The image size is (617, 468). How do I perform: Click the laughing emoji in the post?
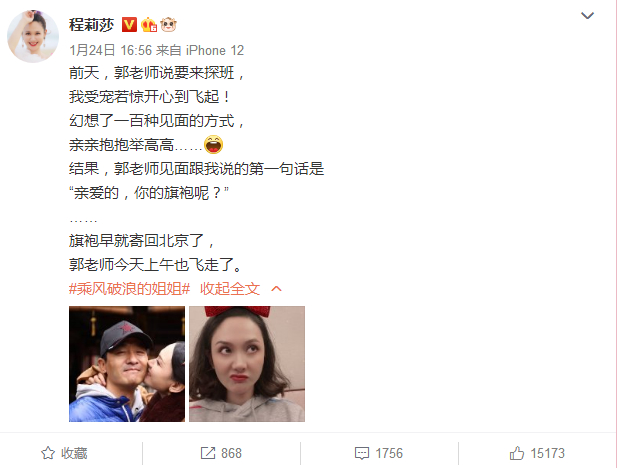tap(213, 144)
